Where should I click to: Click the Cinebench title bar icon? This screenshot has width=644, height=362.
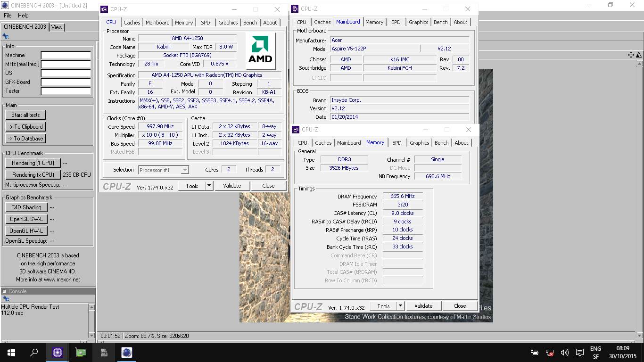pyautogui.click(x=4, y=5)
